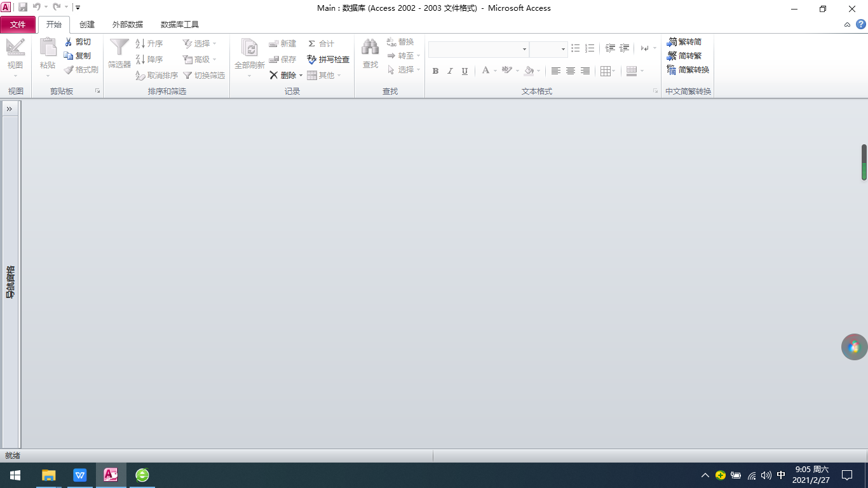
Task: Click the 格式刷 format painter
Action: [x=81, y=70]
